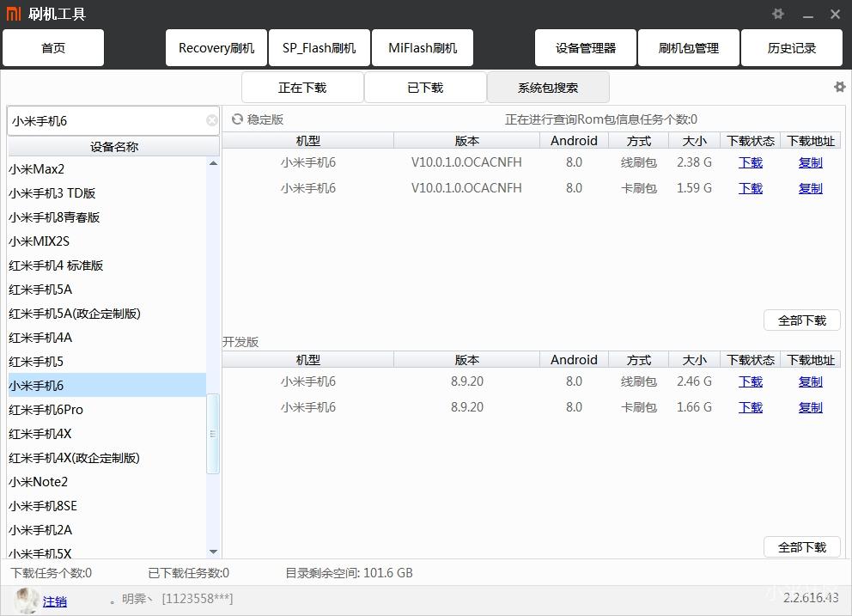Copy address of developer 卡刷包 1.66 G
The width and height of the screenshot is (852, 616).
(810, 407)
